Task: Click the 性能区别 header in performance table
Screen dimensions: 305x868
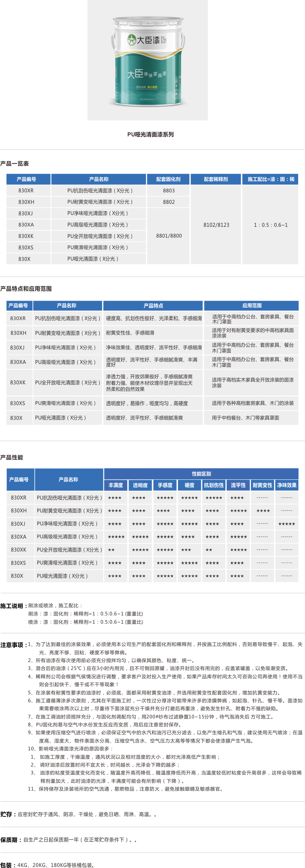Action: (x=201, y=474)
